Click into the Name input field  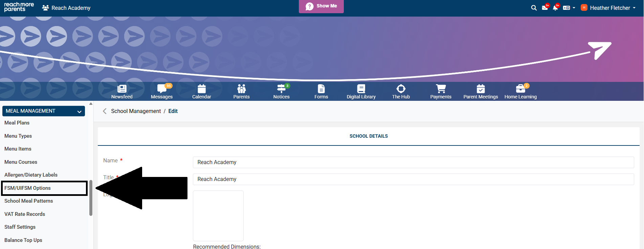[413, 162]
